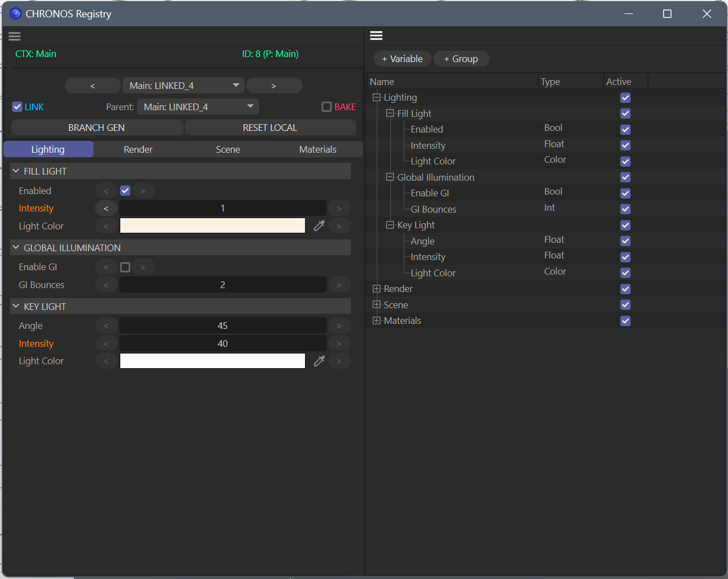
Task: Toggle Fill Light Enabled checkbox
Action: [125, 191]
